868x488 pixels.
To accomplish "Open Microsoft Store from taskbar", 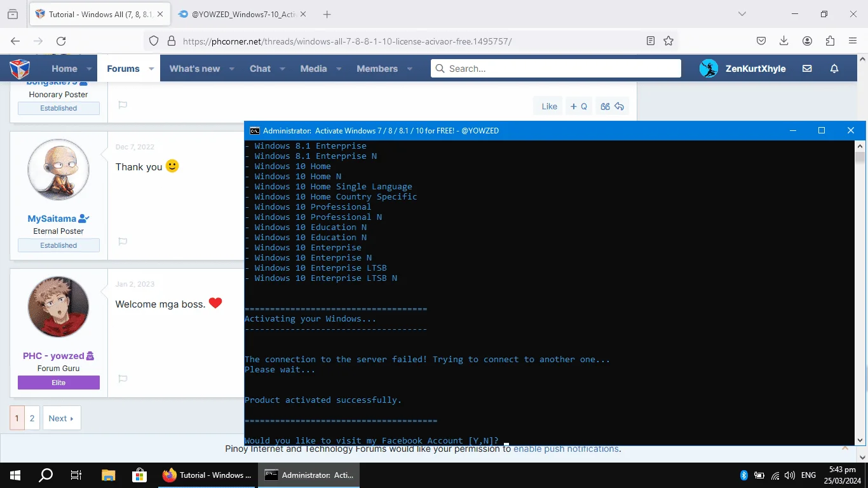I will tap(139, 475).
